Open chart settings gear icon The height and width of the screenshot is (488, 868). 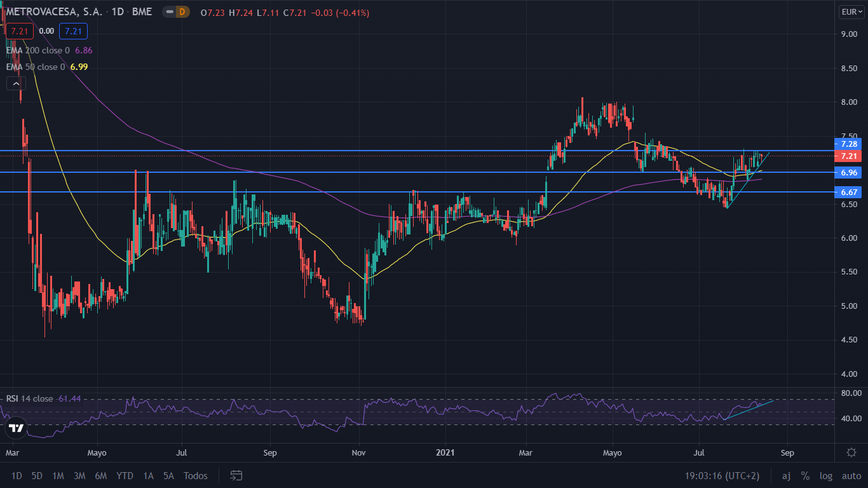click(x=851, y=452)
